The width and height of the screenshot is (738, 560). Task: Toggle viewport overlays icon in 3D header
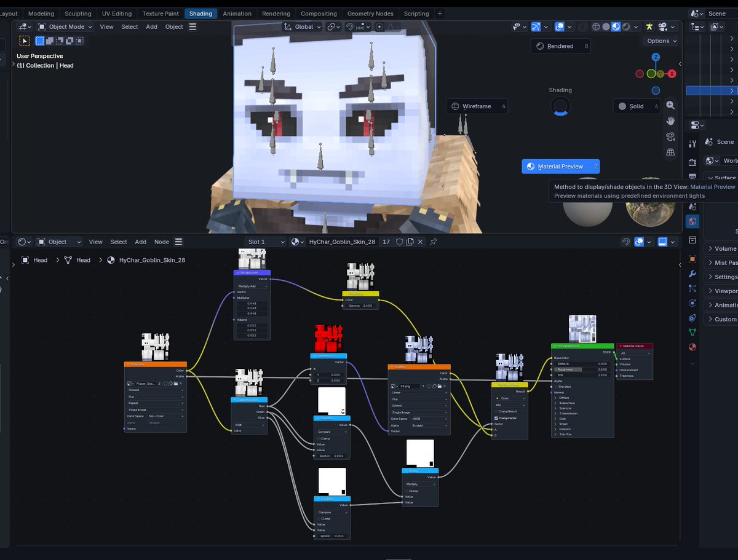(560, 26)
